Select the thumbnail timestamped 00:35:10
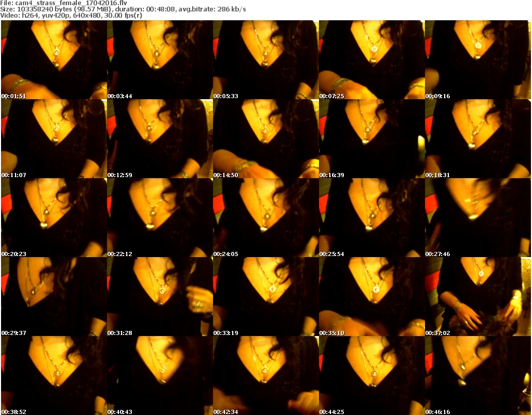The height and width of the screenshot is (415, 532). (x=372, y=297)
